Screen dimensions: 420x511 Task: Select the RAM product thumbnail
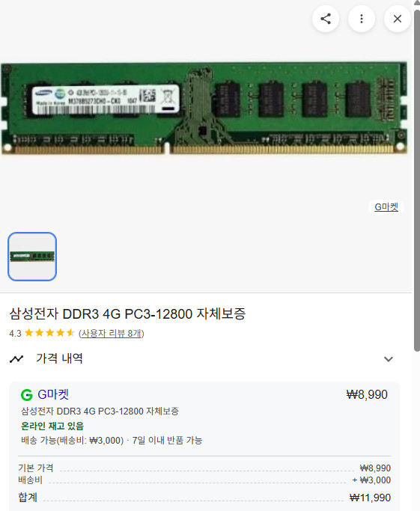pos(32,257)
